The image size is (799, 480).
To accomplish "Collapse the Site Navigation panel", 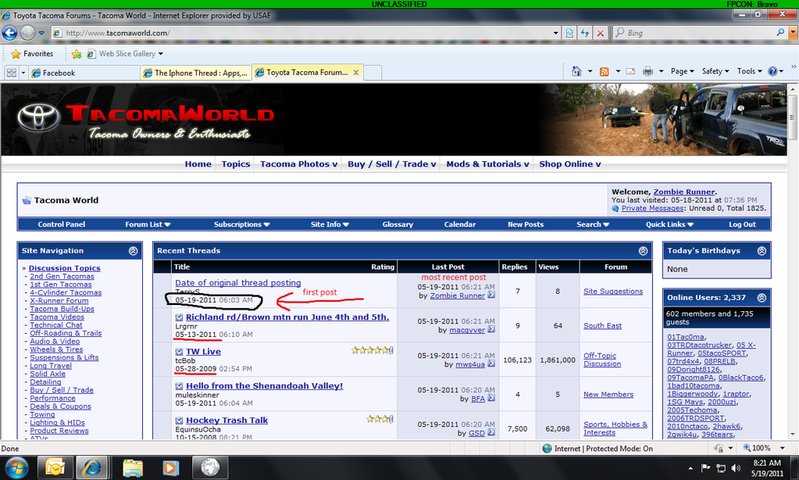I will pyautogui.click(x=133, y=251).
